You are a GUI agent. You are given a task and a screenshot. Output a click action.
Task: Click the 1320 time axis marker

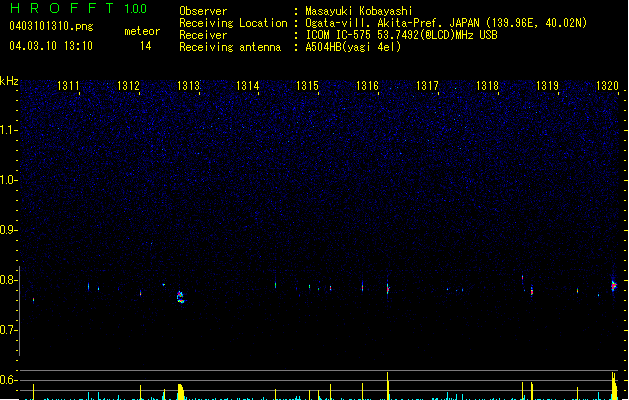[x=607, y=86]
